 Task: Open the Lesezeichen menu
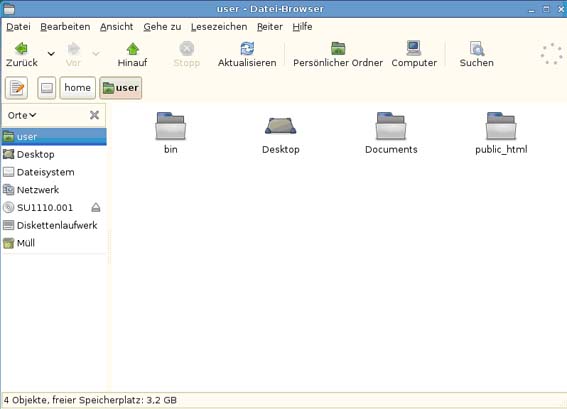pos(219,27)
